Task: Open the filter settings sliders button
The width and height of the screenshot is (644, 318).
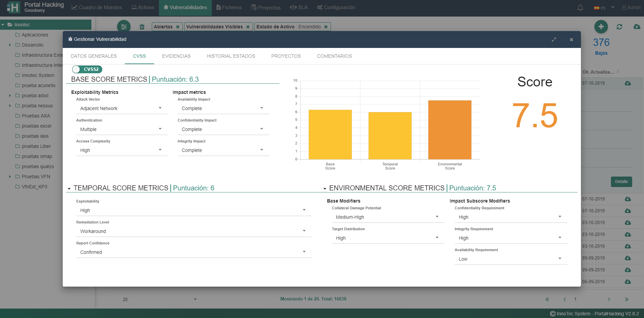Action: [124, 27]
